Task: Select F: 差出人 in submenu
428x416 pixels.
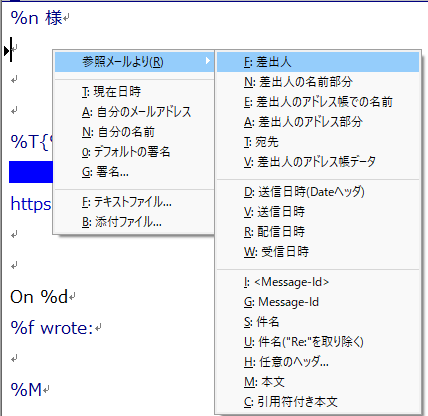Action: [x=318, y=62]
